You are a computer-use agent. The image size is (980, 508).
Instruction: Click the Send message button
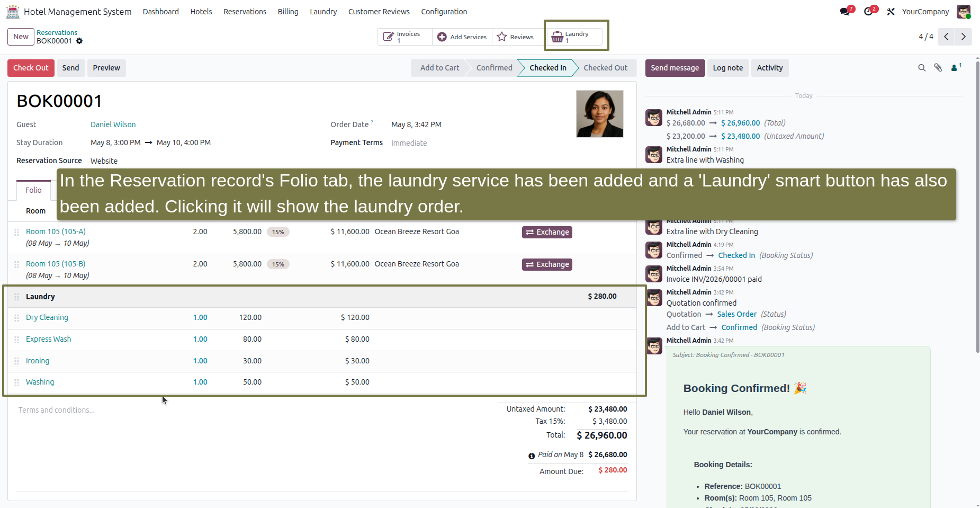click(x=675, y=68)
